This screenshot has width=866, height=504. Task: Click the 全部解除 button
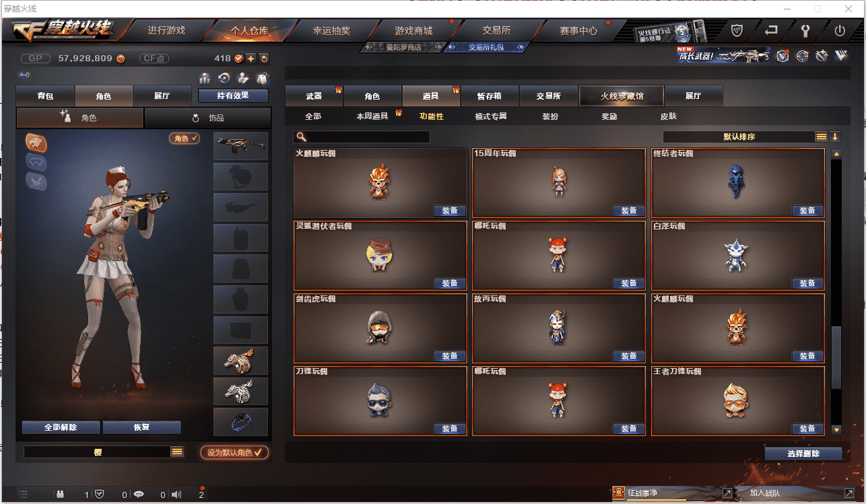pos(61,427)
